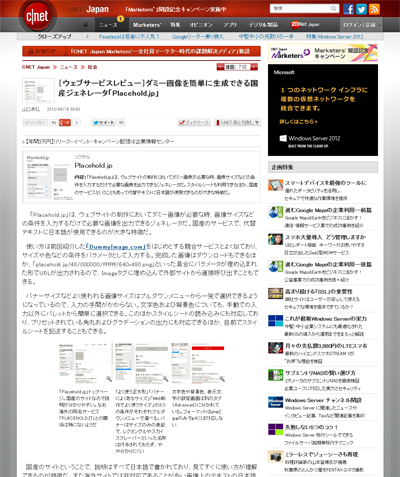Image resolution: width=400 pixels, height=477 pixels.
Task: Open the blue Windows tiles thumbnail
Action: [275, 321]
